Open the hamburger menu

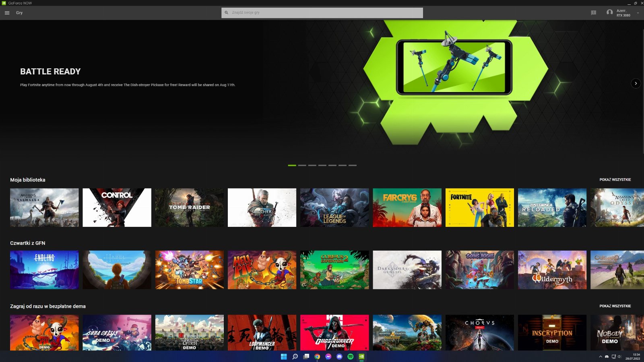pyautogui.click(x=7, y=13)
